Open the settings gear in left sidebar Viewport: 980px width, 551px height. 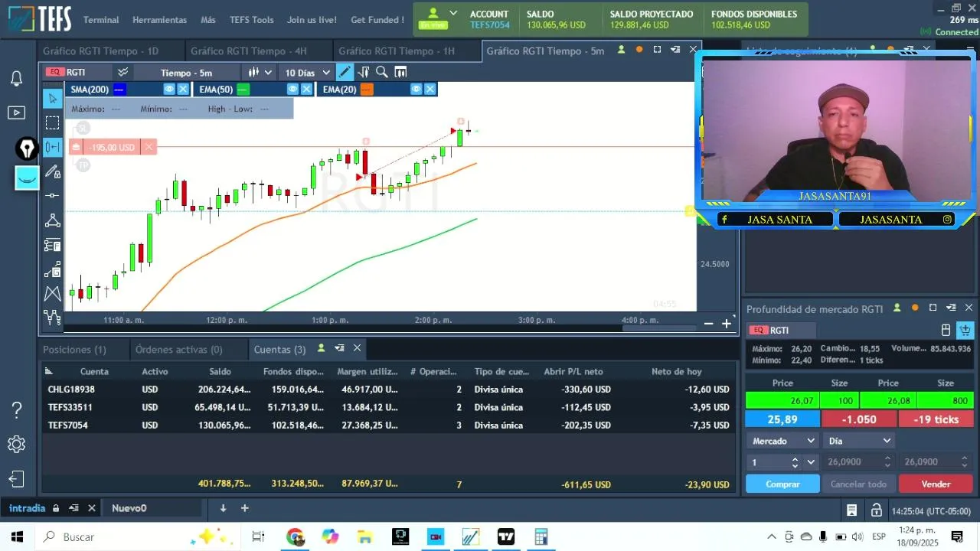pyautogui.click(x=16, y=445)
